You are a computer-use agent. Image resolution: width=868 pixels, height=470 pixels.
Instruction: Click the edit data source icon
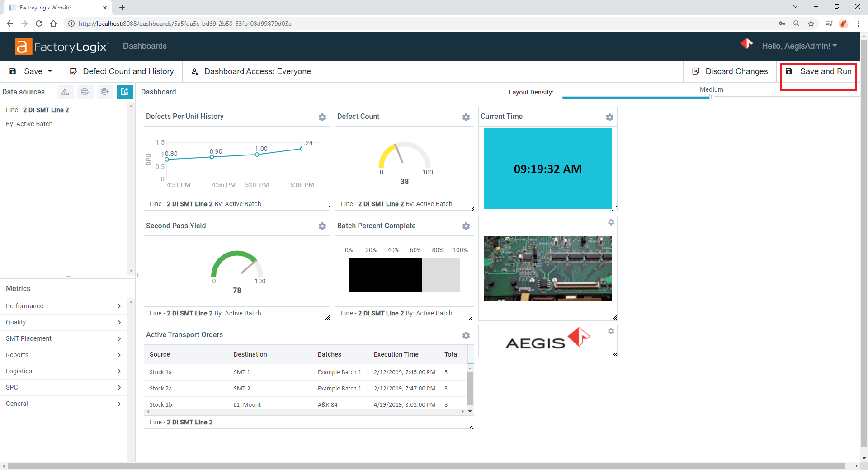(x=85, y=92)
